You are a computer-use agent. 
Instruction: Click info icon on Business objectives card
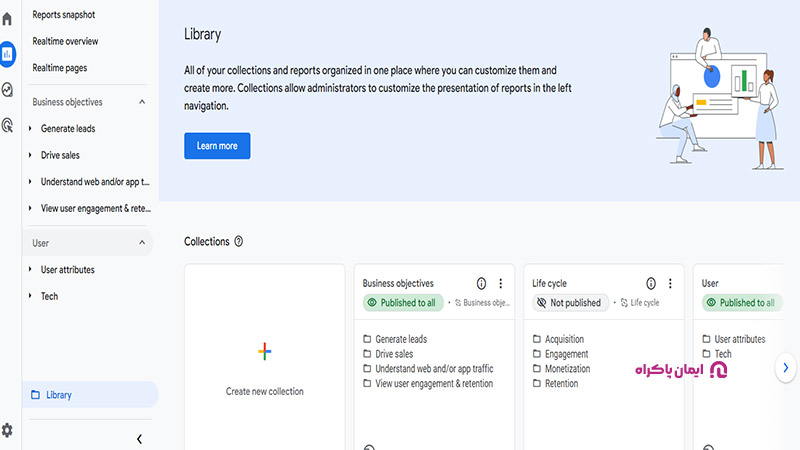coord(481,283)
